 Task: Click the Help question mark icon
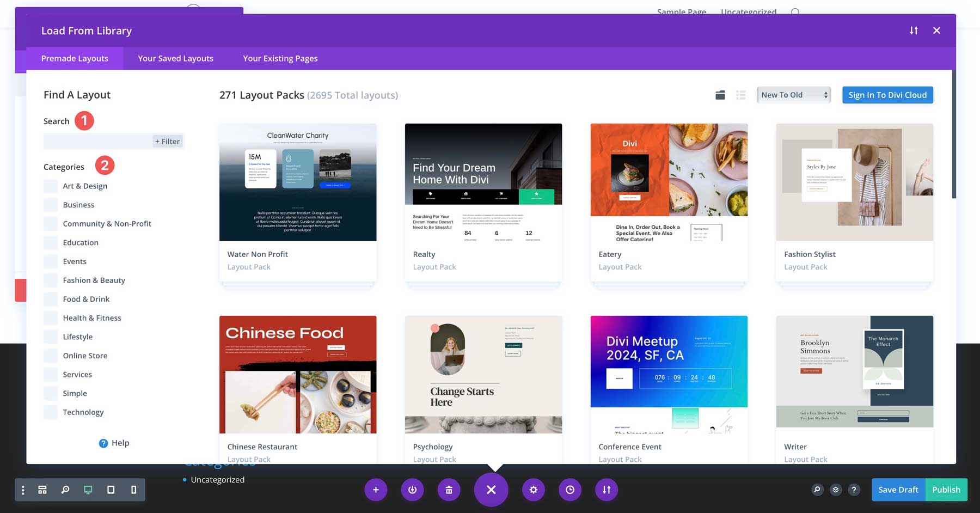(103, 443)
